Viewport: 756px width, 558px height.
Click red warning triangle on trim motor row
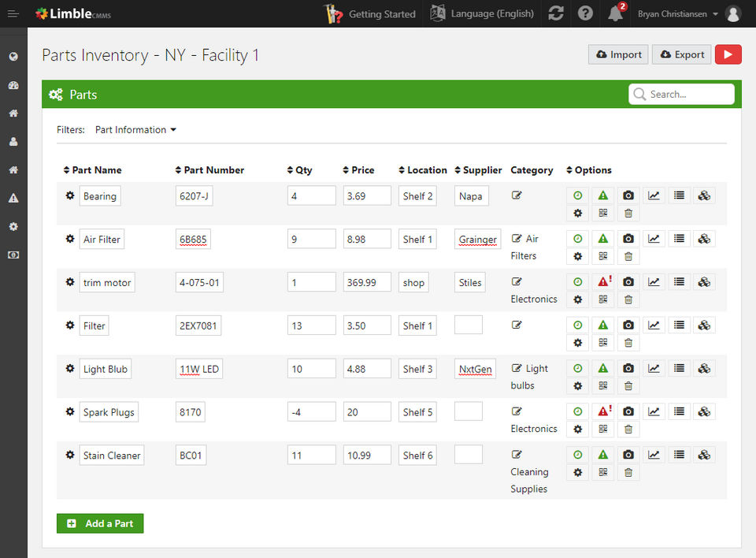(602, 282)
